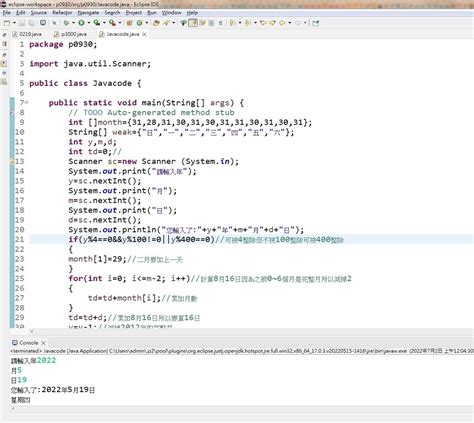Viewport: 474px width, 423px height.
Task: Click the Save All toolbar icon
Action: [32, 23]
